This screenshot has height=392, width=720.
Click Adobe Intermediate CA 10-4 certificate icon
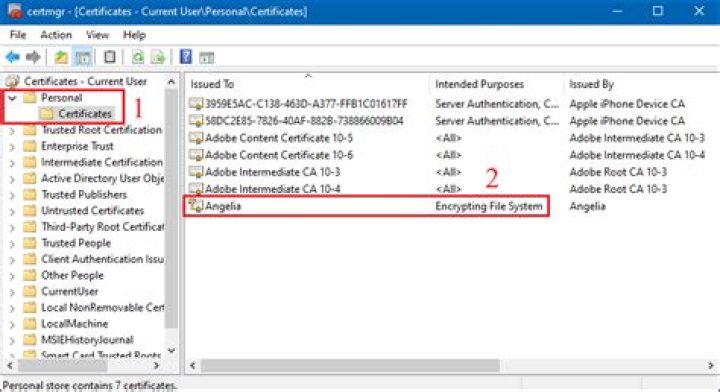(196, 189)
